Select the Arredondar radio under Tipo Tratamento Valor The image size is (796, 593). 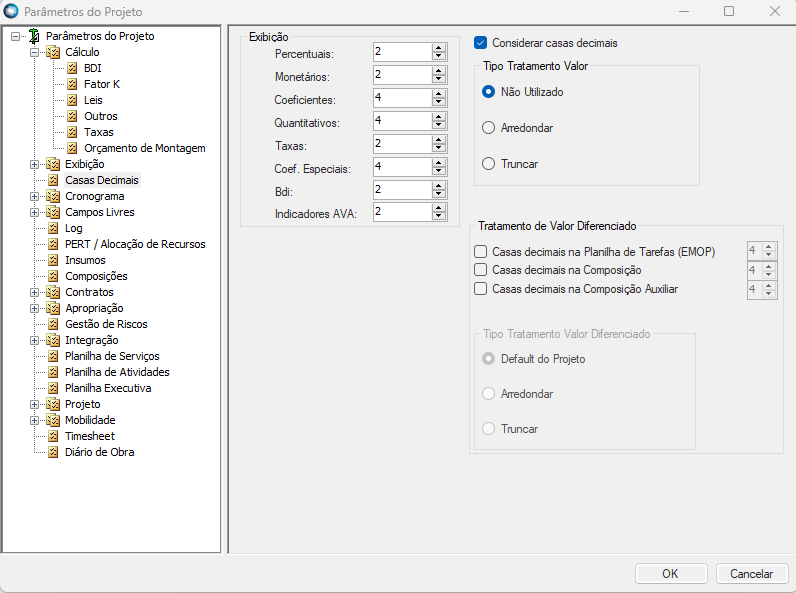[488, 128]
